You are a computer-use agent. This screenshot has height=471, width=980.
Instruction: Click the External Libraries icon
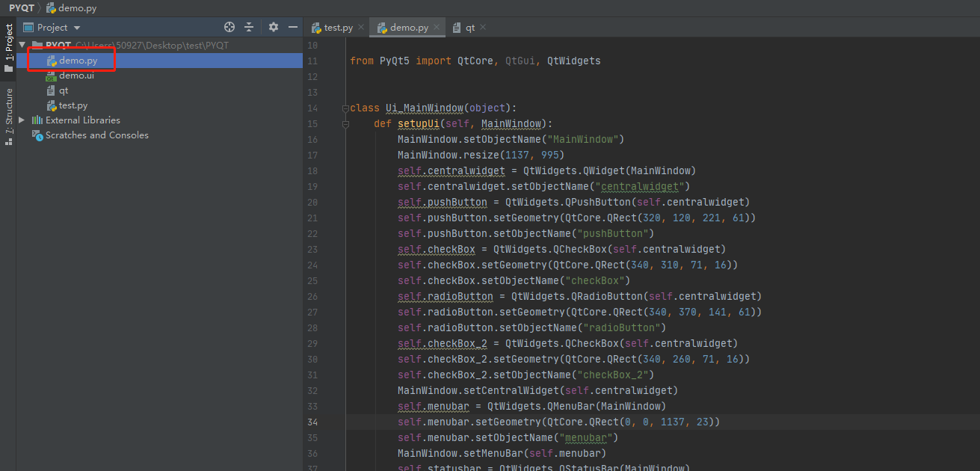37,120
